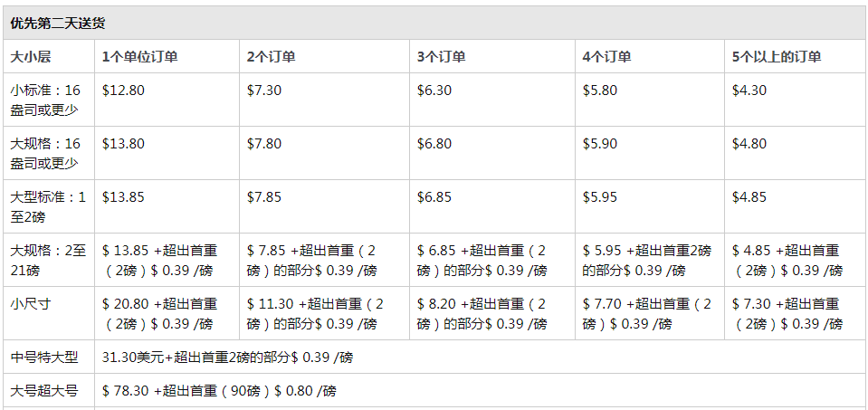
Task: Click the 大型标准：1至2磅 row label
Action: [48, 207]
